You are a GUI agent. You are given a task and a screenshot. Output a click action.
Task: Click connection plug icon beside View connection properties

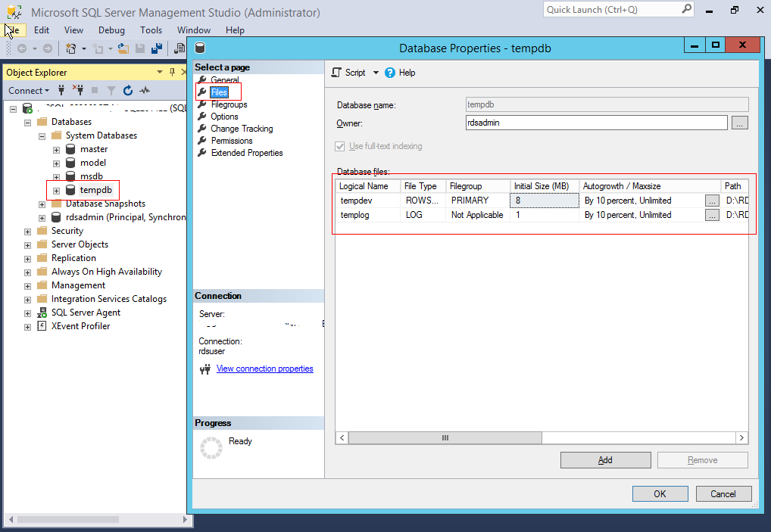(x=205, y=369)
